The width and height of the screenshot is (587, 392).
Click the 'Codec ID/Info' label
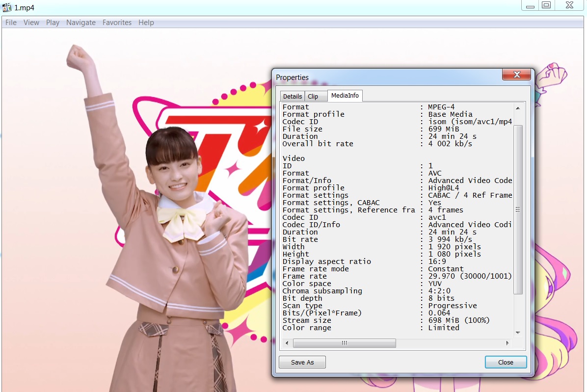(x=312, y=225)
